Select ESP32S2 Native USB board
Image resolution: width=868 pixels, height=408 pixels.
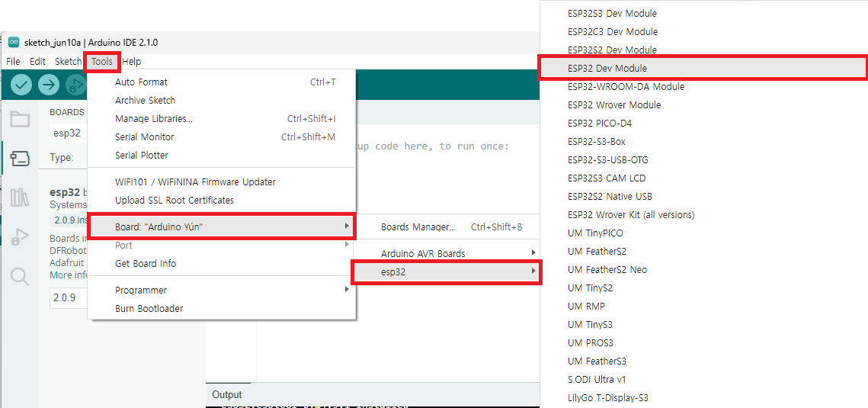click(703, 196)
